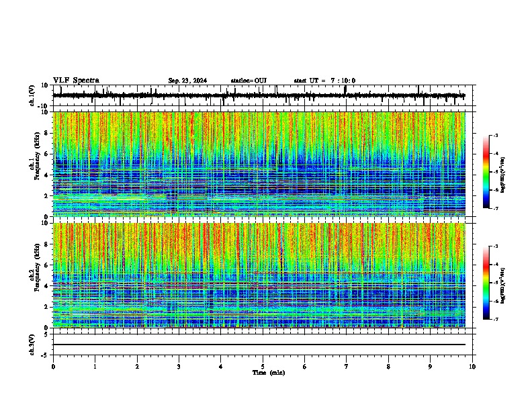The height and width of the screenshot is (411, 532).
Task: Click the 'start UT = 7:10:0' label
Action: 324,81
